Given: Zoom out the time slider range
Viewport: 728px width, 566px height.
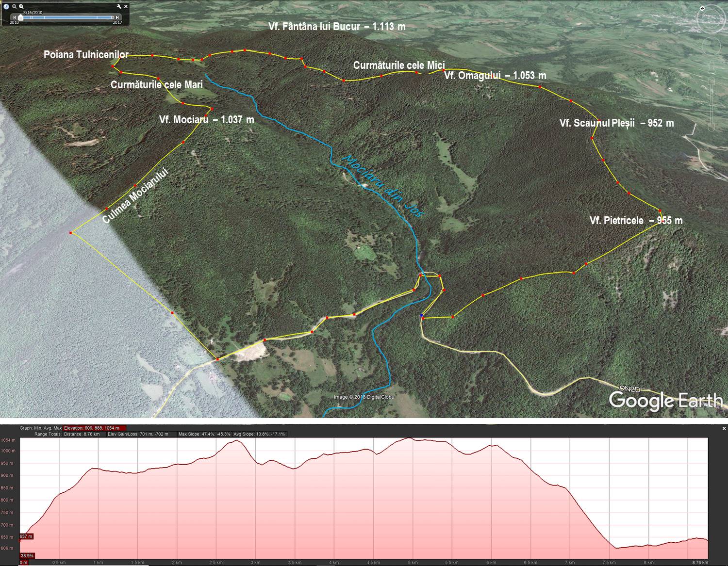Looking at the screenshot, I should tap(15, 6).
